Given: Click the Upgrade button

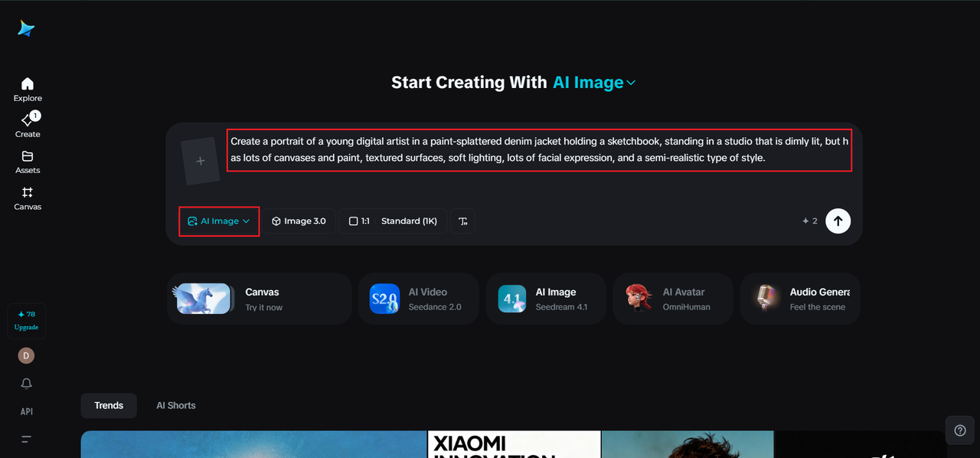Looking at the screenshot, I should 26,320.
